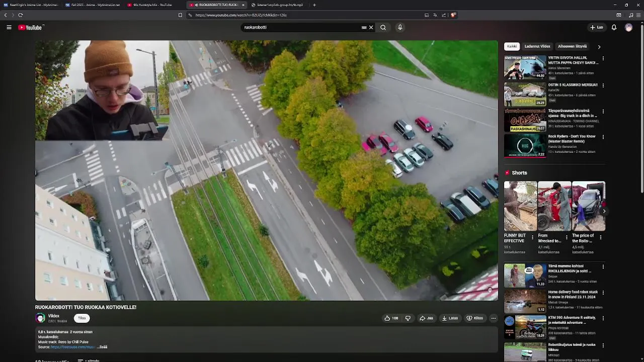Expand description with ...lisää
The height and width of the screenshot is (362, 644).
102,347
